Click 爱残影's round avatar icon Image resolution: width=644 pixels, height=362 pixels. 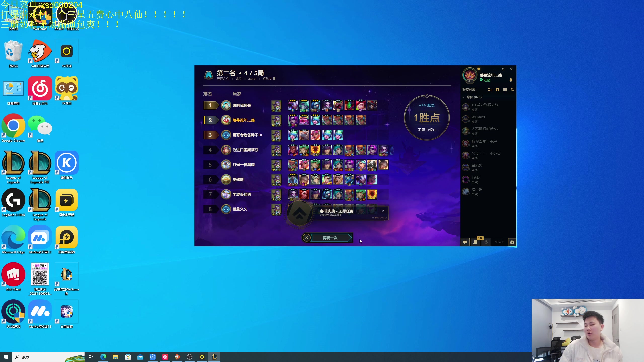point(226,179)
